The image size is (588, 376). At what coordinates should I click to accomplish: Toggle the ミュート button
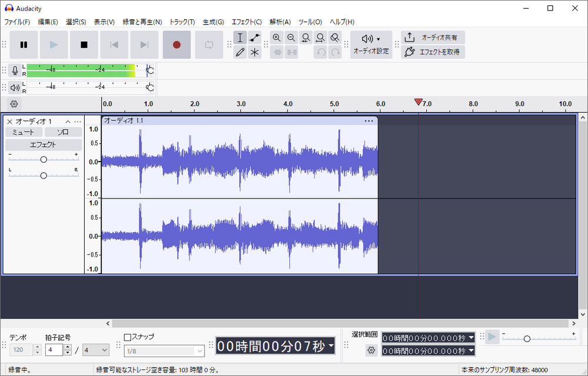(x=24, y=132)
